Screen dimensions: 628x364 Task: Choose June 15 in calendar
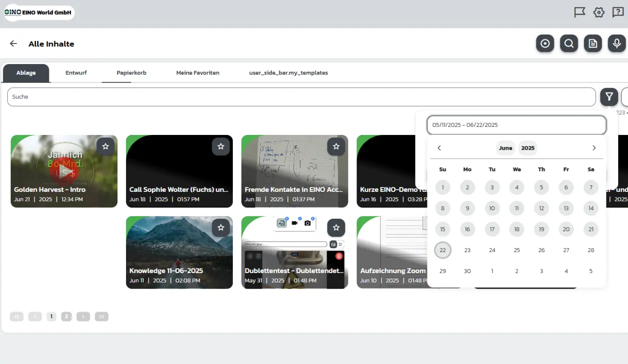coord(443,229)
